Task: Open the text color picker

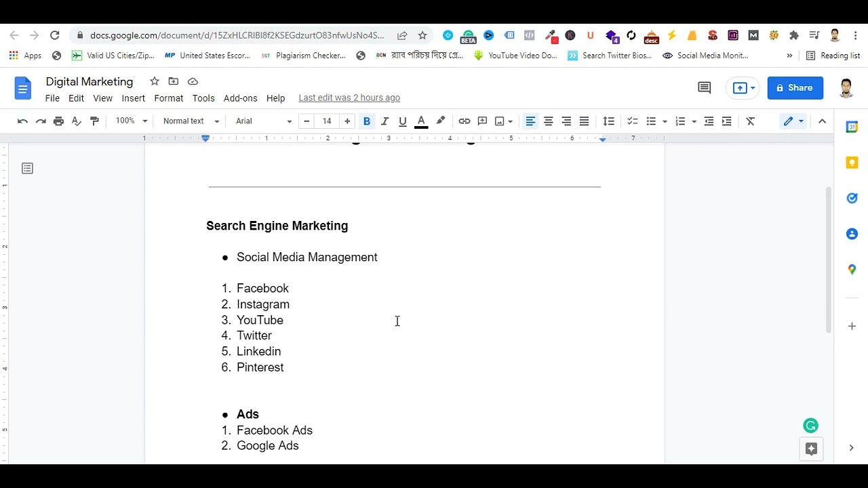Action: 421,121
